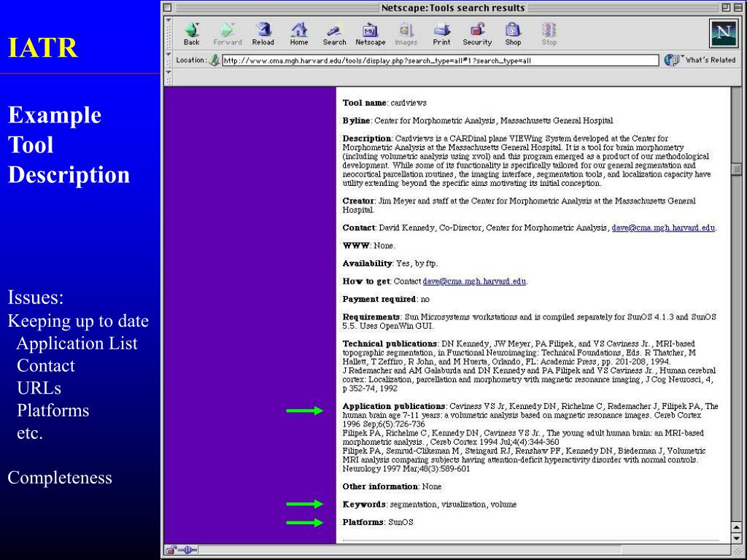Go to the Home page
The width and height of the screenshot is (747, 560).
pos(298,34)
